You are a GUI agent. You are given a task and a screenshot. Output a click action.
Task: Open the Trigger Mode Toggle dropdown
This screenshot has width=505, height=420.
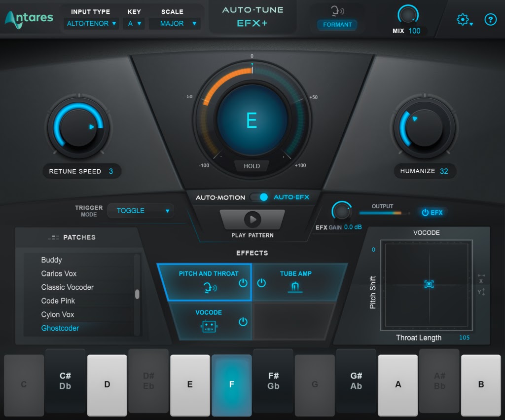coord(141,211)
